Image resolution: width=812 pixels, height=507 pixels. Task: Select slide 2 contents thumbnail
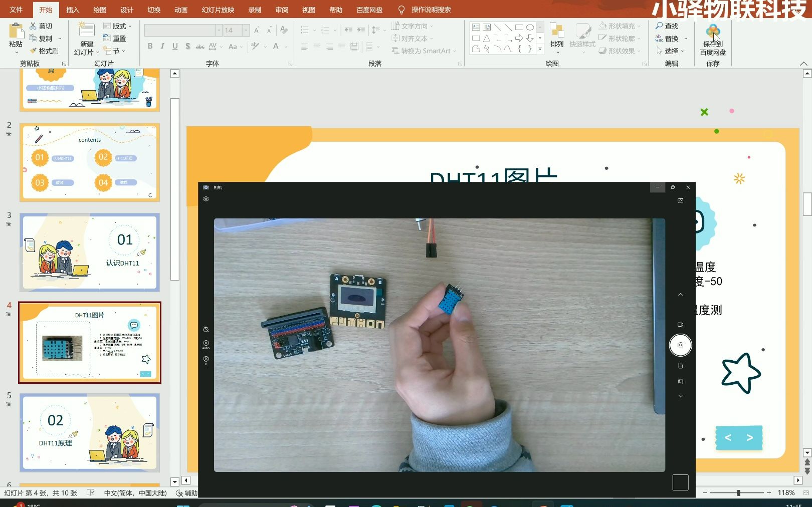click(90, 162)
